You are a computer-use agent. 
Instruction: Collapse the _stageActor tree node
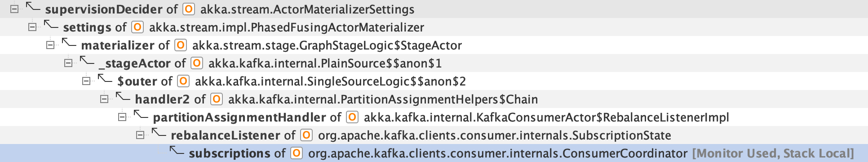pyautogui.click(x=68, y=63)
